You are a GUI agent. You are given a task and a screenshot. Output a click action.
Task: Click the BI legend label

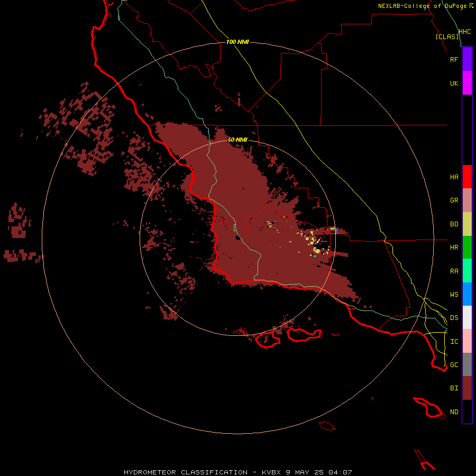pyautogui.click(x=454, y=388)
